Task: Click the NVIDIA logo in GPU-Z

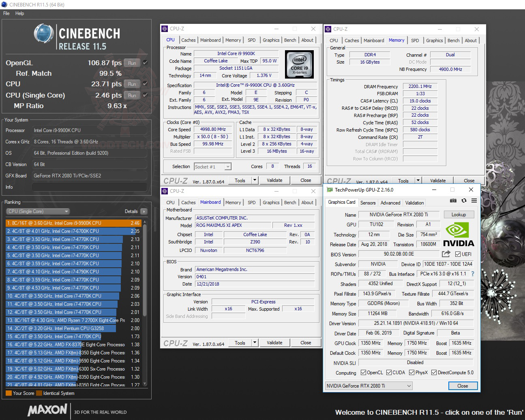Action: point(458,235)
